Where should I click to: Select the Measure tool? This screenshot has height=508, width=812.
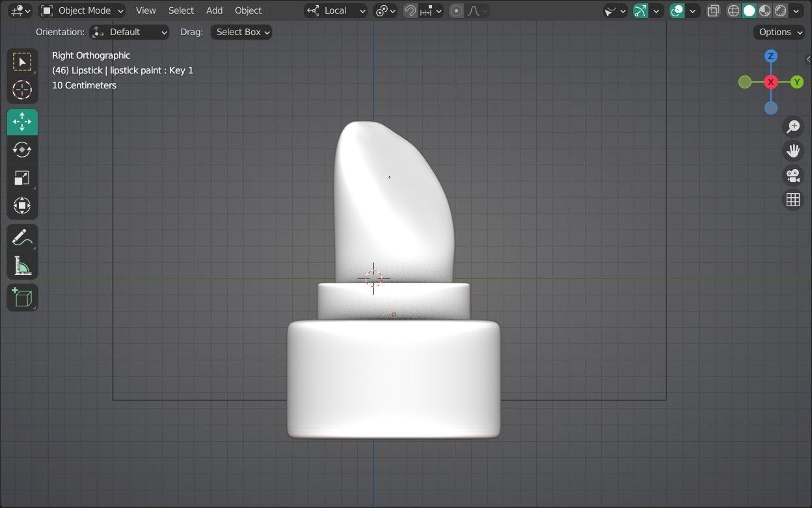click(x=22, y=265)
